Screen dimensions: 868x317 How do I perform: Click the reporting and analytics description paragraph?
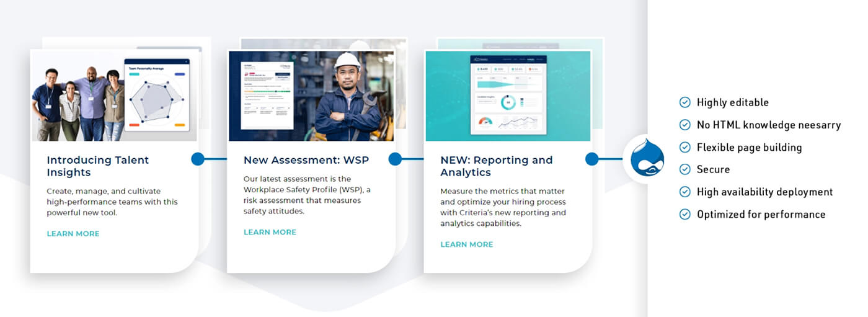[503, 207]
